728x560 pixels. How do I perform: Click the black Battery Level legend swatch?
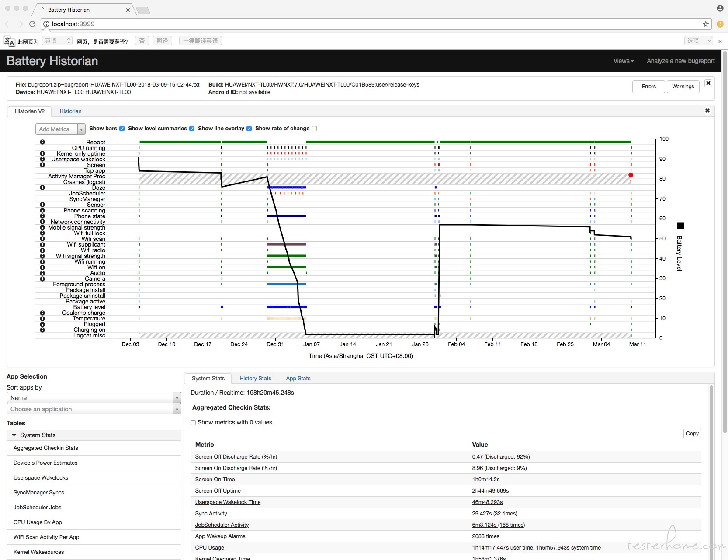pyautogui.click(x=680, y=226)
